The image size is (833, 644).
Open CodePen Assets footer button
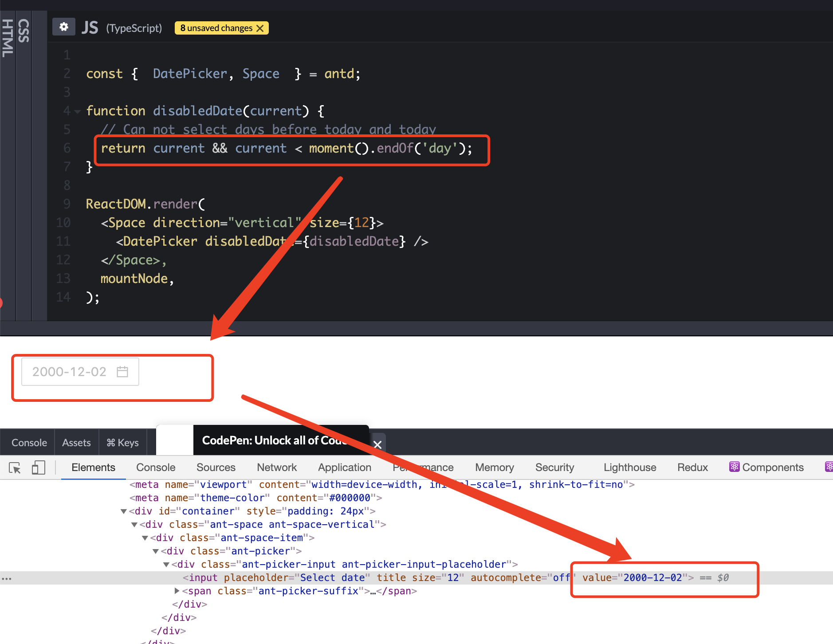coord(76,443)
